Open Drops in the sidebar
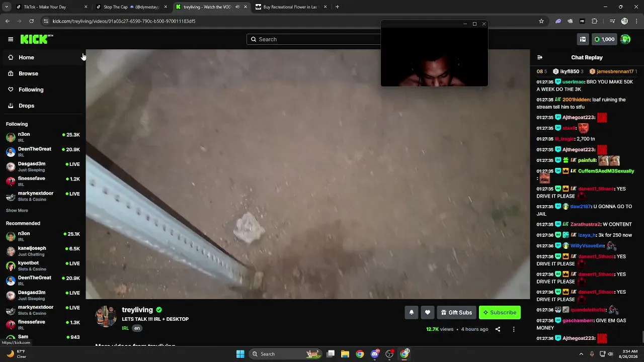 [42, 106]
